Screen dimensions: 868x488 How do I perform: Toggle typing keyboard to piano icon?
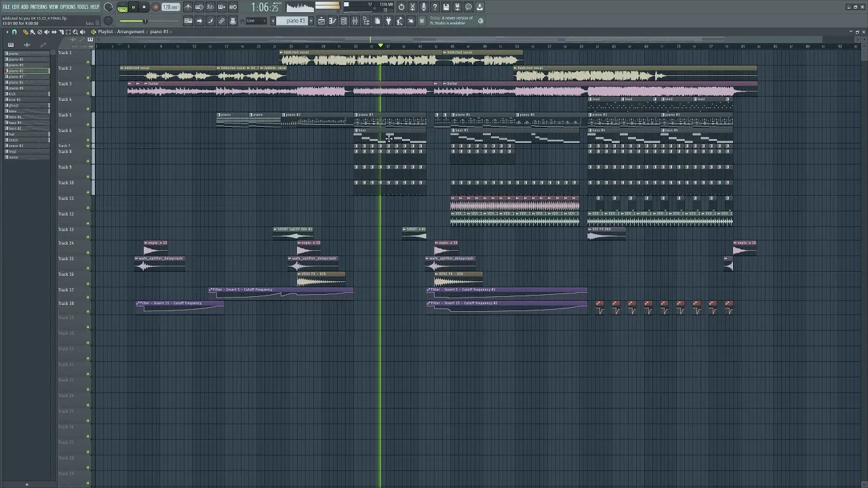pos(188,21)
